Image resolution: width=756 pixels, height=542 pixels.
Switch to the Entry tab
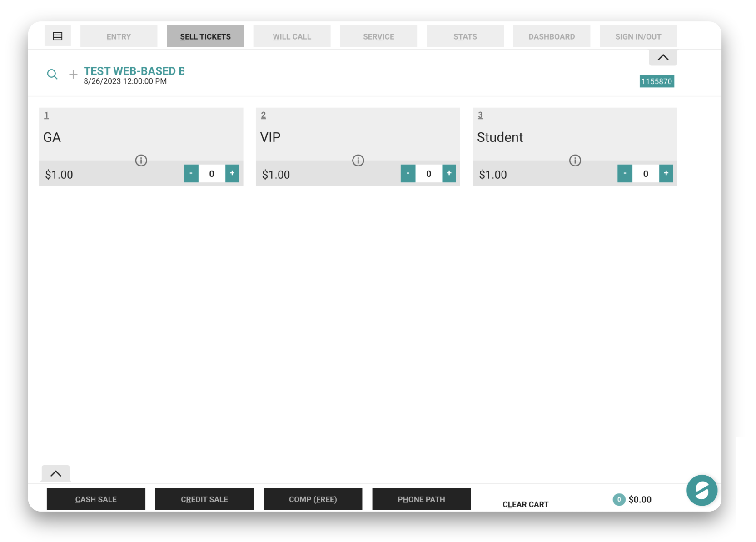[119, 36]
